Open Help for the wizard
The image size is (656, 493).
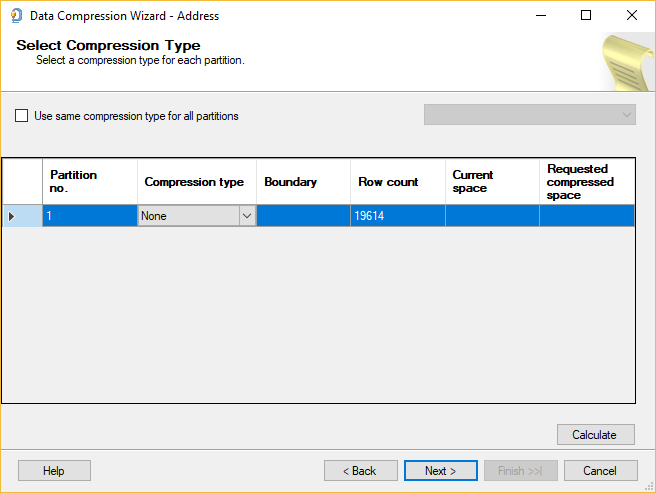point(54,471)
